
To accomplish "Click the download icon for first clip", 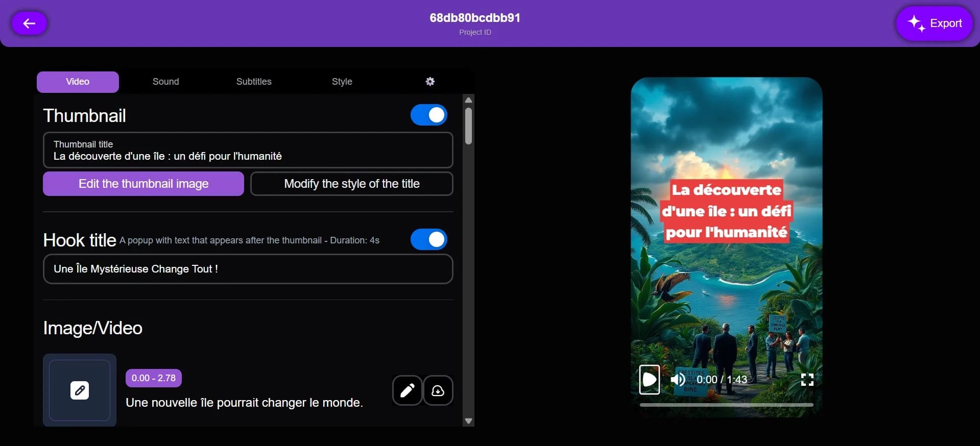I will click(438, 390).
